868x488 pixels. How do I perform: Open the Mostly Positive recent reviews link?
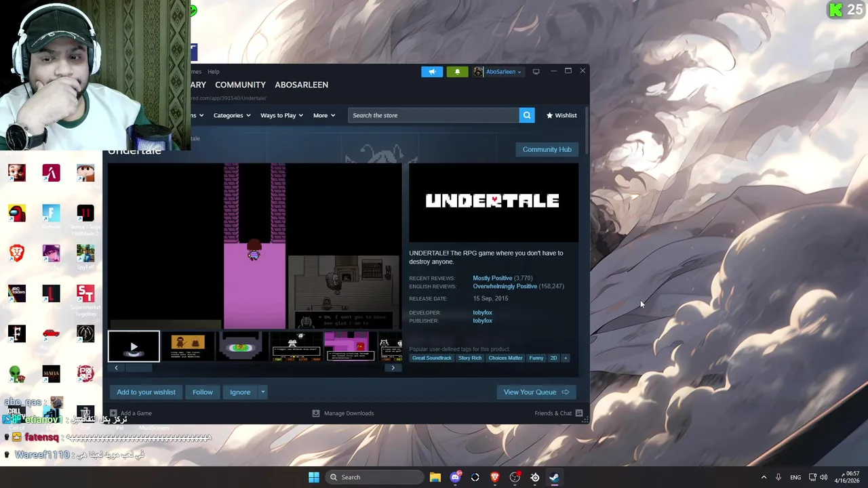click(492, 278)
